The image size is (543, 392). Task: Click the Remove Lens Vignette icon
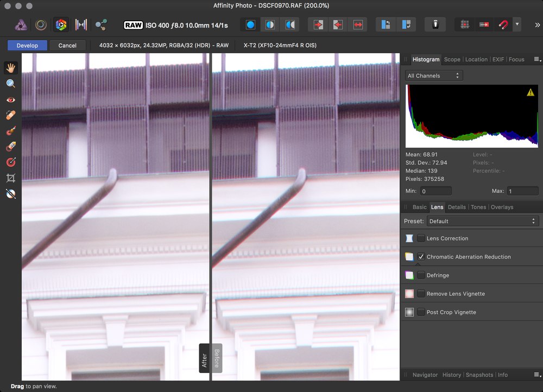(x=409, y=294)
